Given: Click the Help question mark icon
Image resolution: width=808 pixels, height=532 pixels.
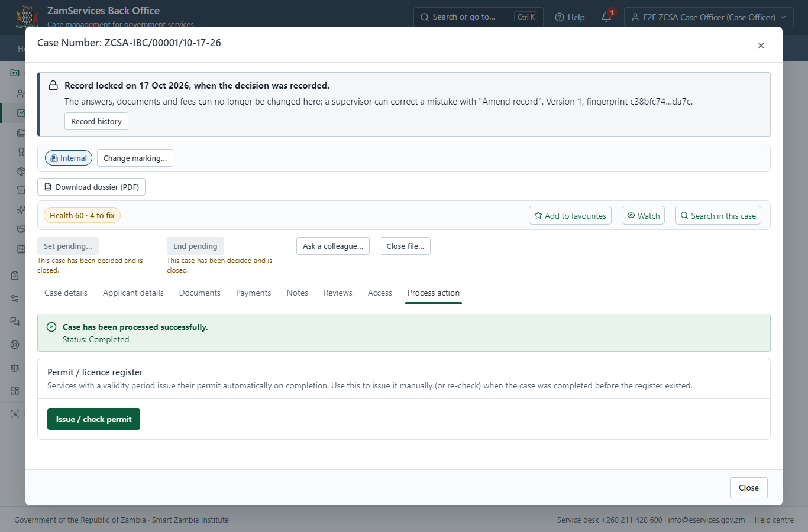Looking at the screenshot, I should pyautogui.click(x=560, y=17).
